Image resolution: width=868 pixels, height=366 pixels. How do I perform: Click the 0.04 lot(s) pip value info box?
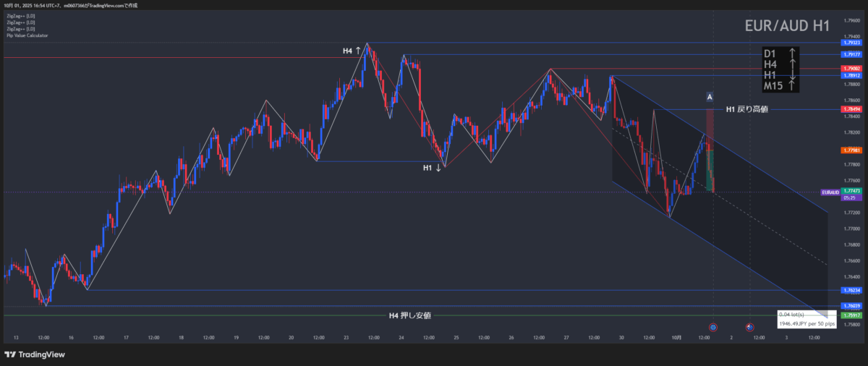[807, 319]
